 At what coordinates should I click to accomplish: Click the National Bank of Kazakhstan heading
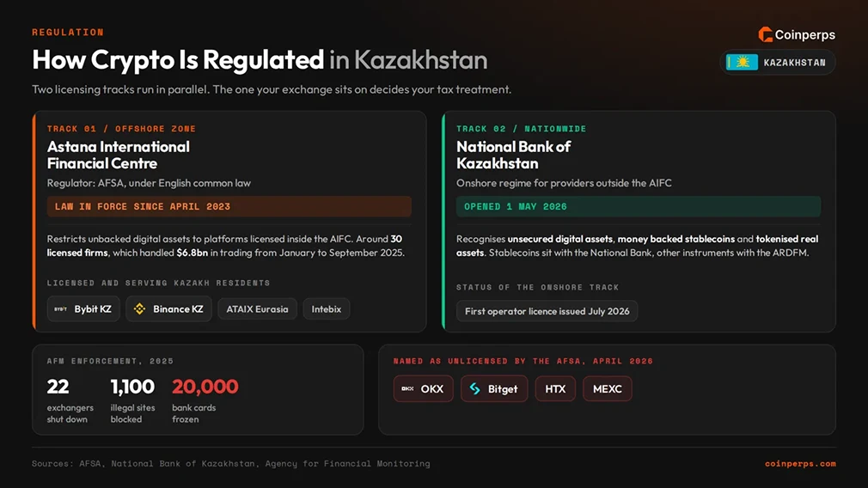[513, 155]
